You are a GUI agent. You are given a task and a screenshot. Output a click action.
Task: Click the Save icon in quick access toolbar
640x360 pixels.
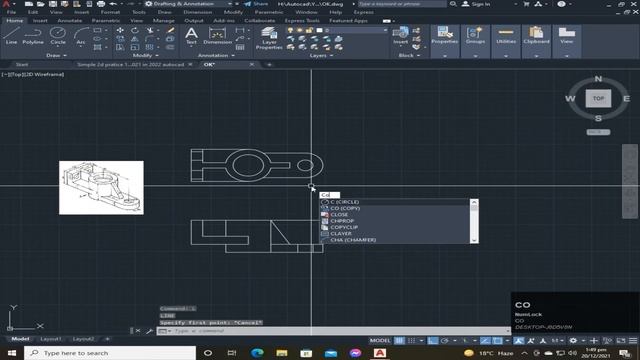53,4
